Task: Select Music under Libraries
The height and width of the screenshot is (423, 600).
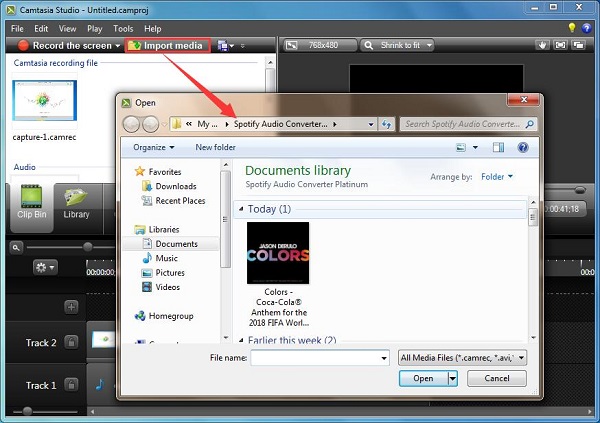Action: pyautogui.click(x=160, y=258)
